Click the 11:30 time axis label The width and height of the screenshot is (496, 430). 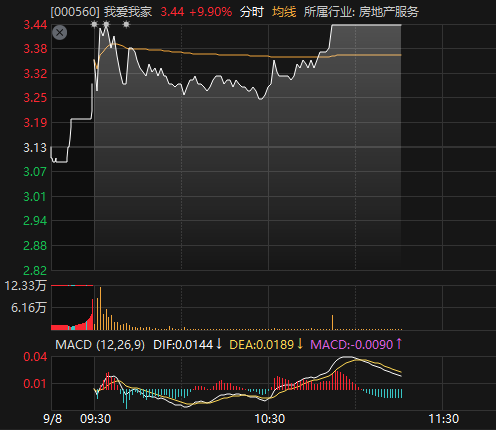tap(444, 419)
